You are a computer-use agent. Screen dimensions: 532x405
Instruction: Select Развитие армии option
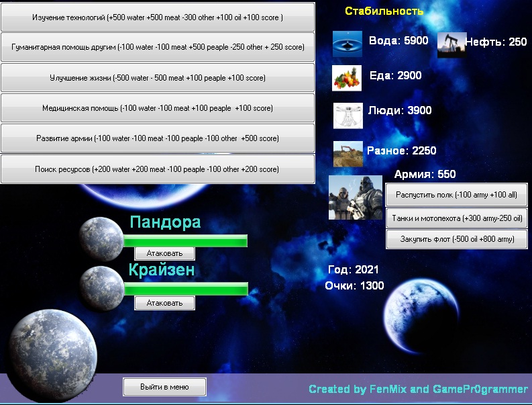tap(158, 138)
